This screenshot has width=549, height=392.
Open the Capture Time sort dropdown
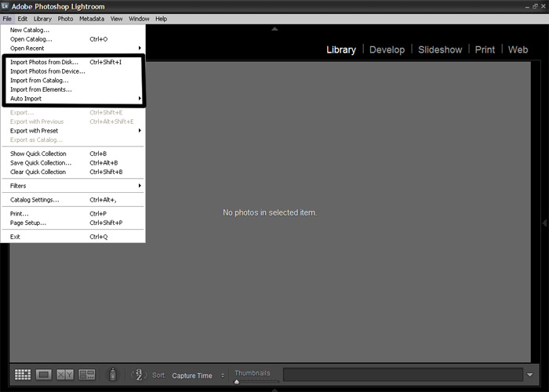pos(198,376)
